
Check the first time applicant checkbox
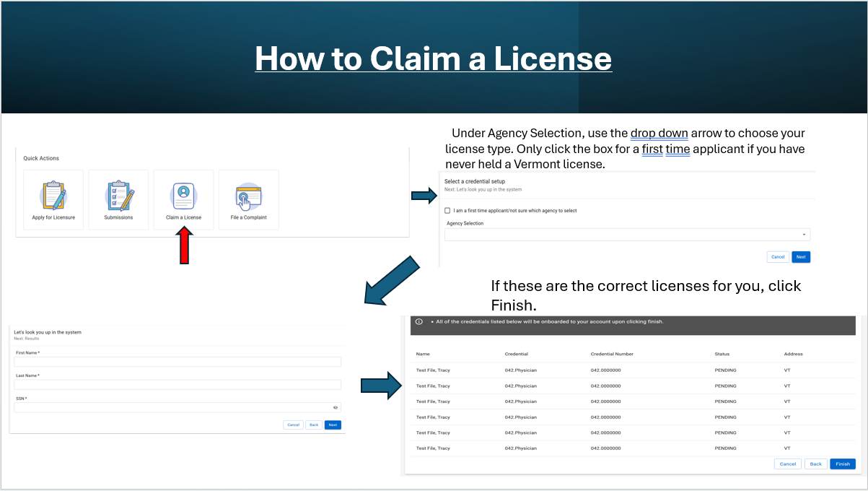tap(448, 210)
